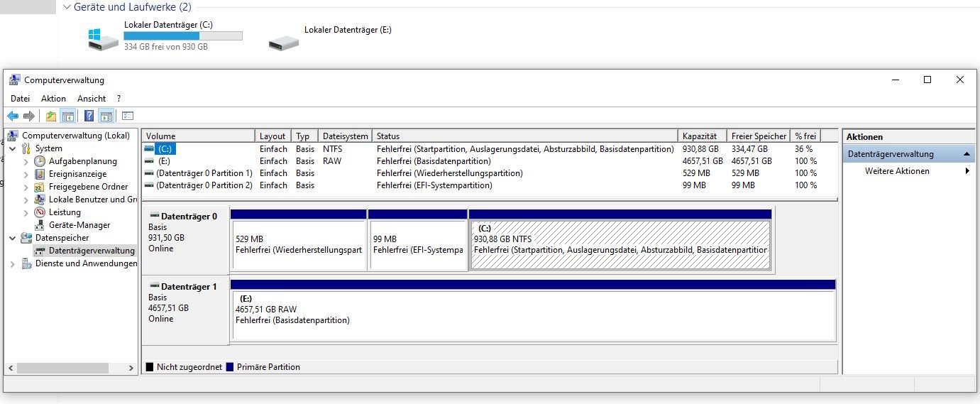This screenshot has height=404, width=980.
Task: Toggle the console tree pane toolbar icon
Action: [x=68, y=116]
